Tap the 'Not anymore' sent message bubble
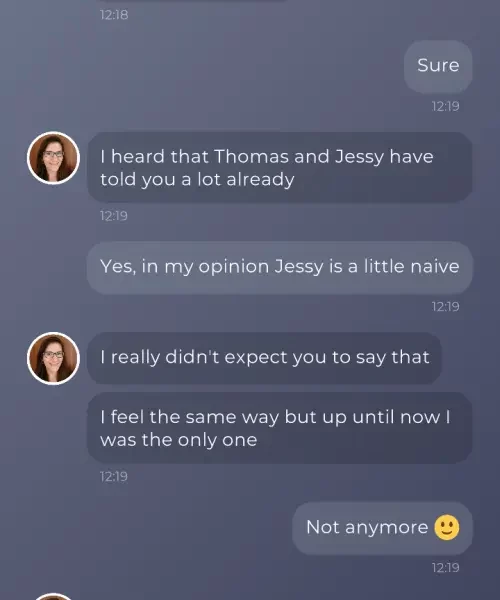 coord(382,528)
